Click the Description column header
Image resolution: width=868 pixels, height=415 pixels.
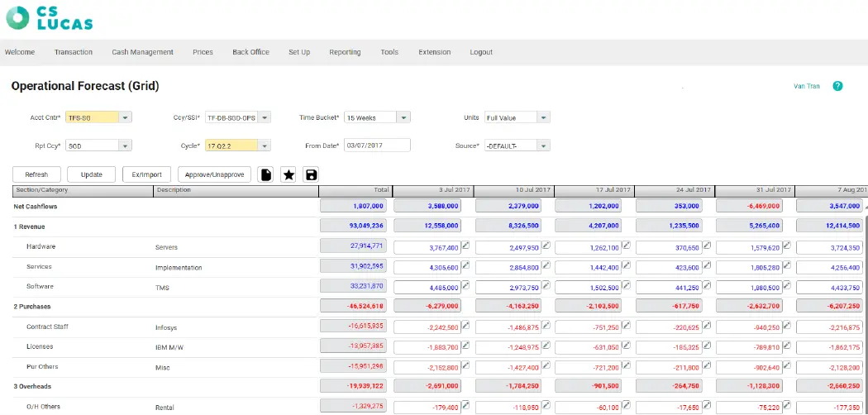236,191
